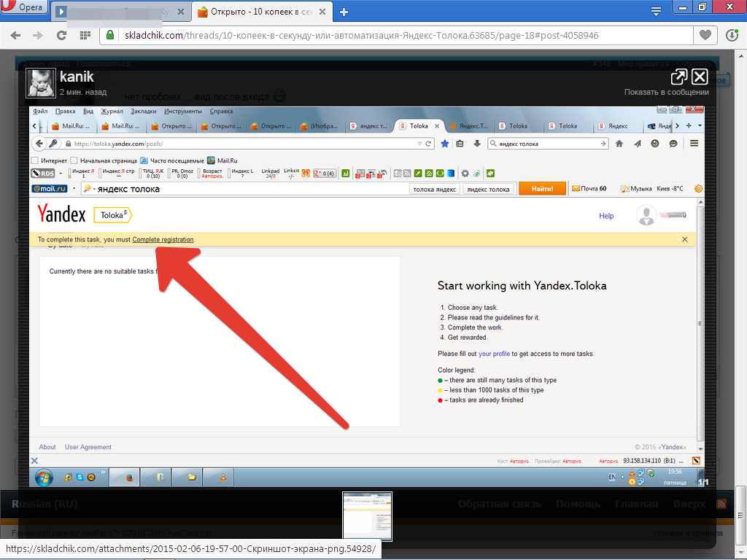Select the active Toloka tab
The width and height of the screenshot is (747, 560).
pos(419,126)
